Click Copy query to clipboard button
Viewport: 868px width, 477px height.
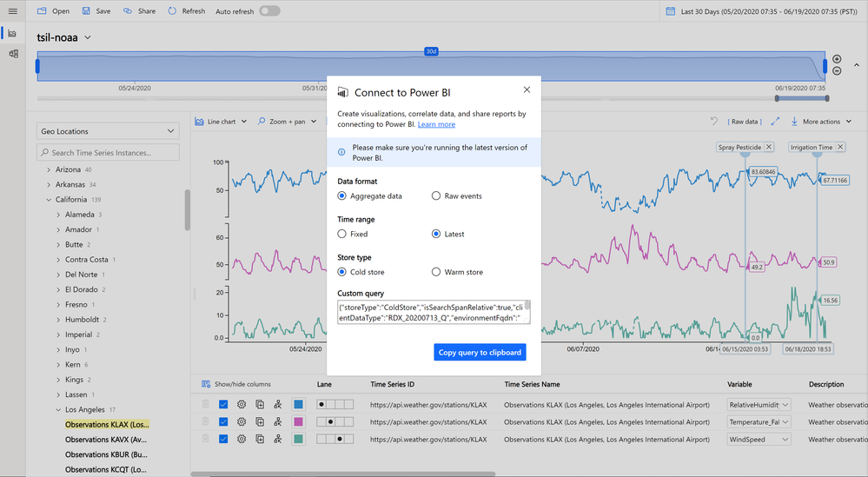[x=480, y=353]
